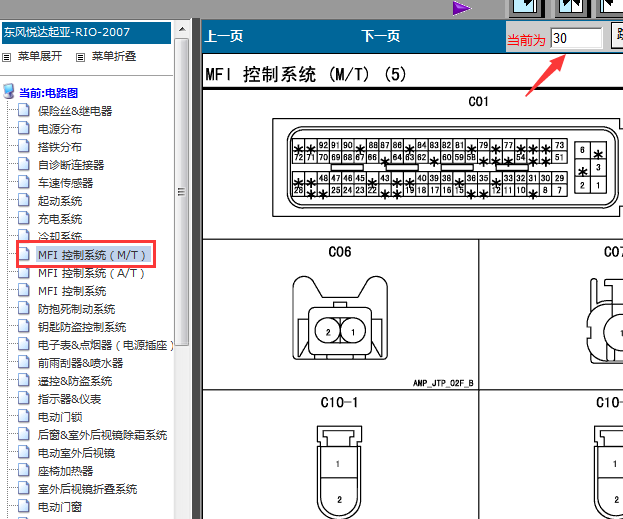Expand all menus with 菜单展开

(x=40, y=56)
